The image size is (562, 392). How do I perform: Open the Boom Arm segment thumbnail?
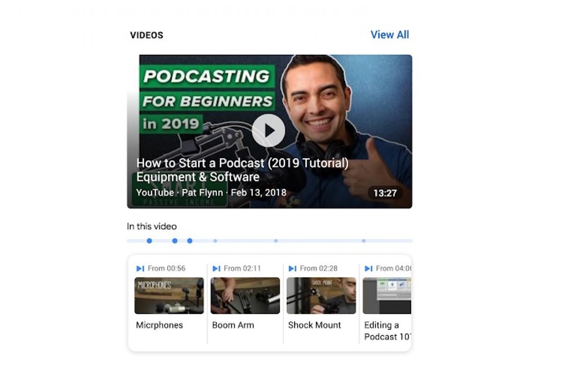coord(245,296)
